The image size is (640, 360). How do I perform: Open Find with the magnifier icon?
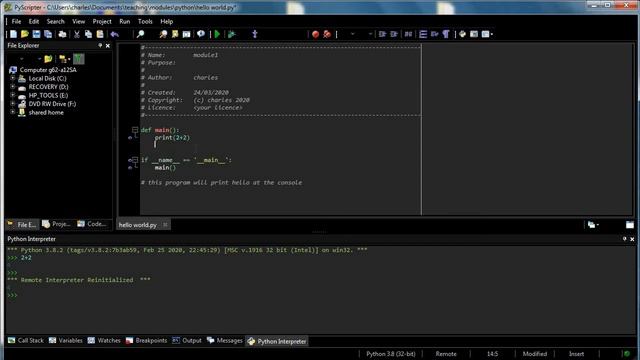pos(140,34)
